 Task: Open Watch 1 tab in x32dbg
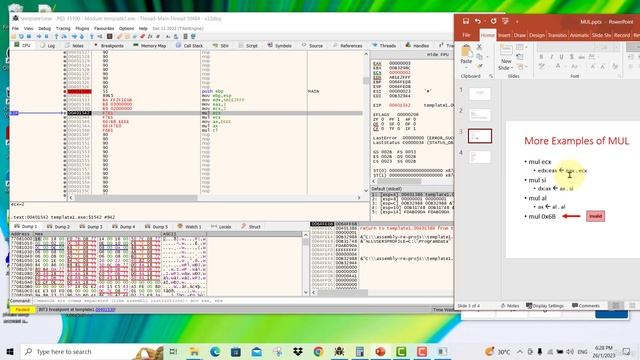click(x=189, y=227)
